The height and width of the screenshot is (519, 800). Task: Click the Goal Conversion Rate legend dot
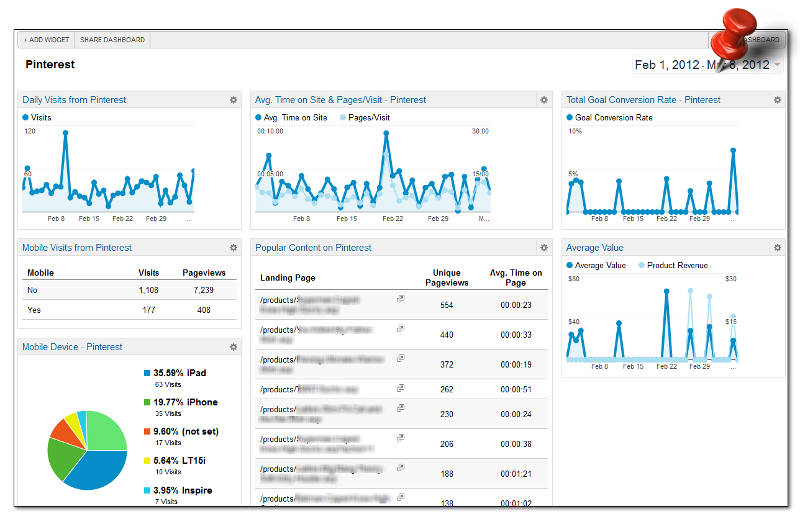click(x=569, y=117)
